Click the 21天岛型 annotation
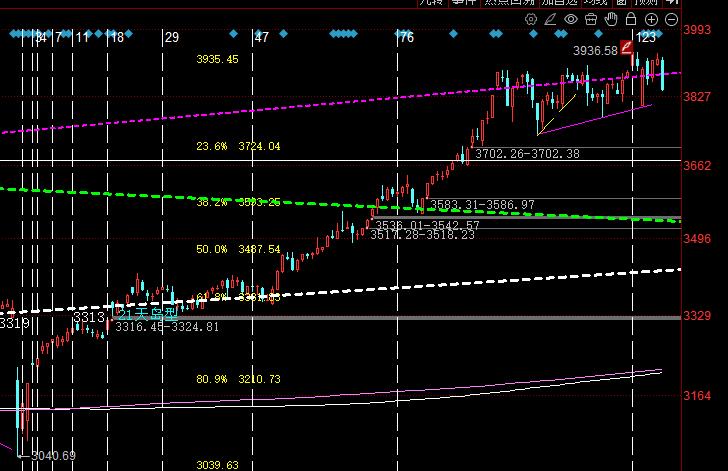Image resolution: width=728 pixels, height=471 pixels. [148, 314]
